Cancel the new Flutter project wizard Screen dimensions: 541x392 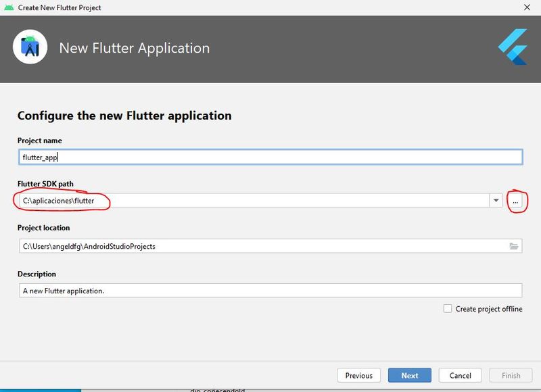pyautogui.click(x=460, y=375)
